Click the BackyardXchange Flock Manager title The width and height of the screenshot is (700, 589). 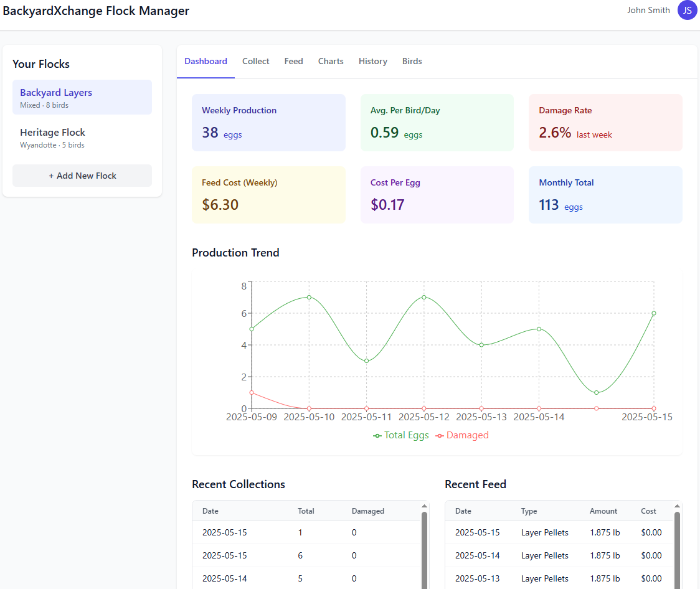click(x=96, y=11)
